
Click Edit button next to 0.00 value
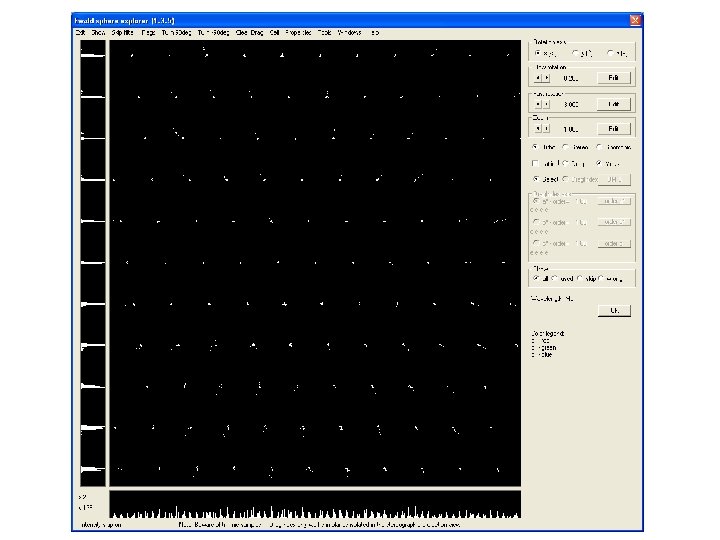(614, 78)
